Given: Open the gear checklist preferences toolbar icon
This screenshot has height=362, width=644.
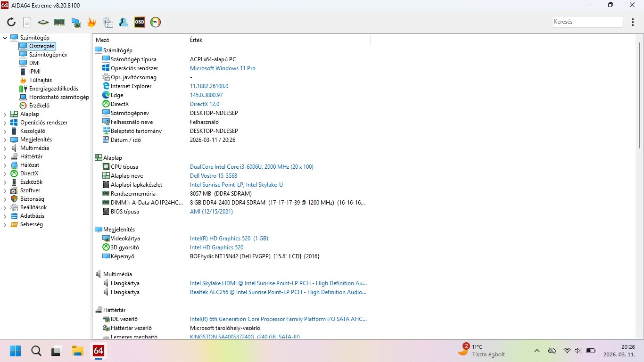Looking at the screenshot, I should point(108,22).
